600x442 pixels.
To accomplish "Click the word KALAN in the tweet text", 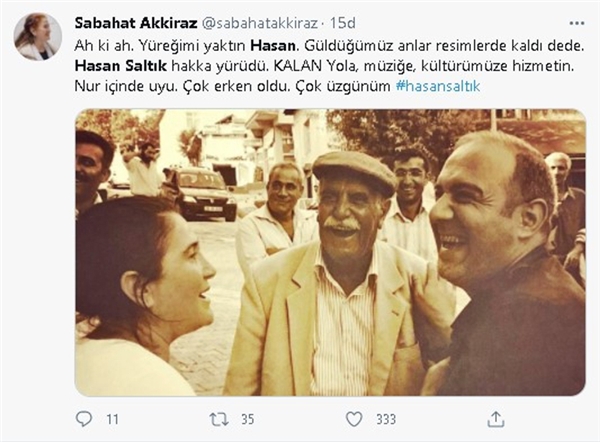I will (x=298, y=66).
